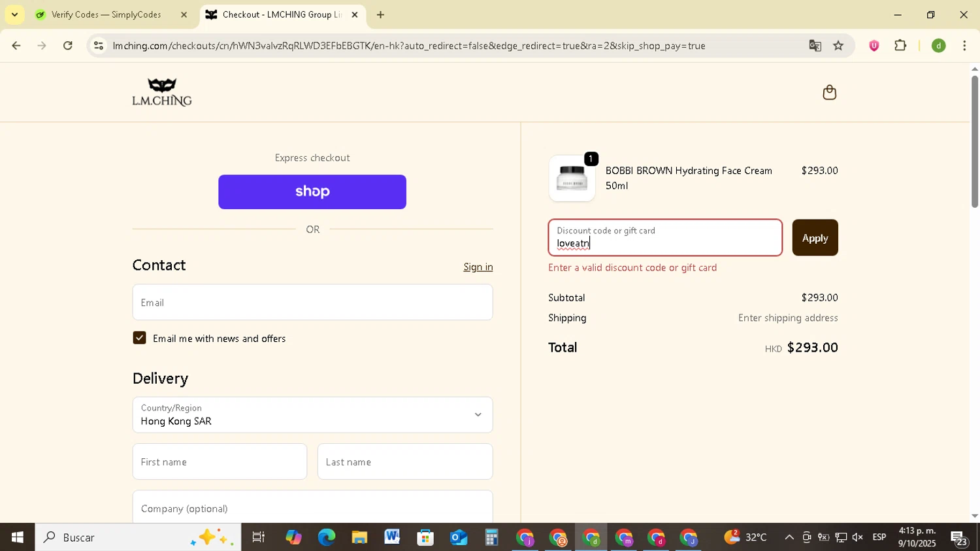This screenshot has width=980, height=551.
Task: Open the shopping bag cart icon
Action: [x=829, y=92]
